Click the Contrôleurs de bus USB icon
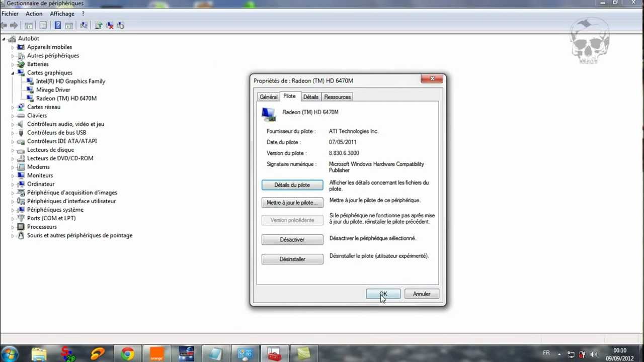 (x=21, y=133)
